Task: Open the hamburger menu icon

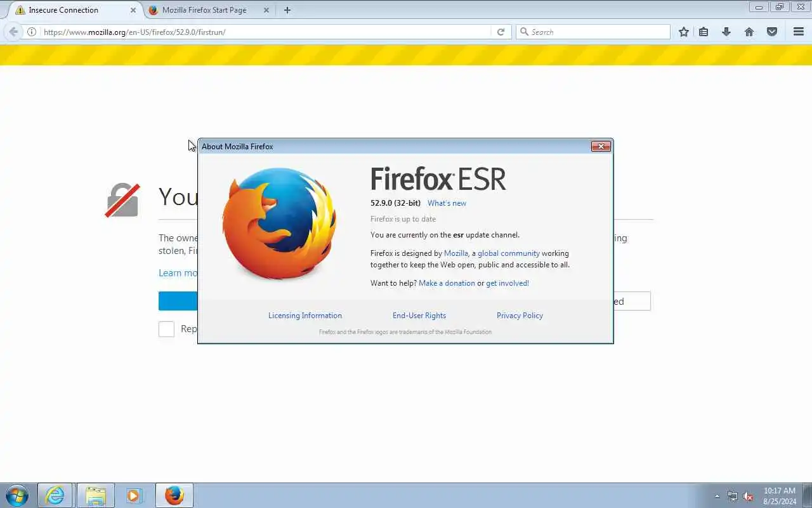Action: coord(799,32)
